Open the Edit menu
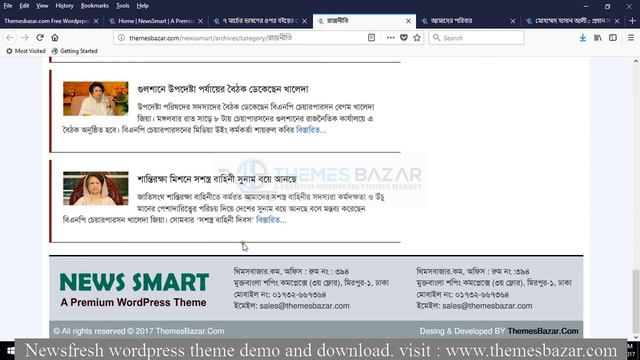Screen dimensions: 640x360 point(24,6)
